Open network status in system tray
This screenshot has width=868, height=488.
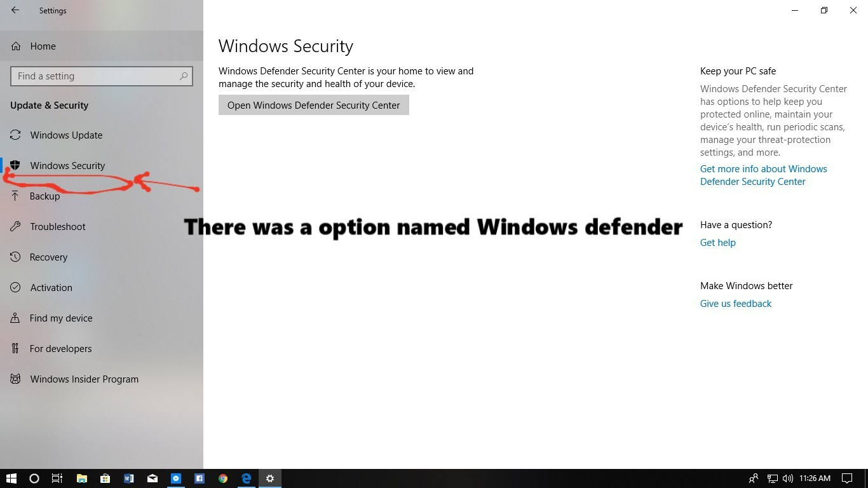pyautogui.click(x=773, y=478)
